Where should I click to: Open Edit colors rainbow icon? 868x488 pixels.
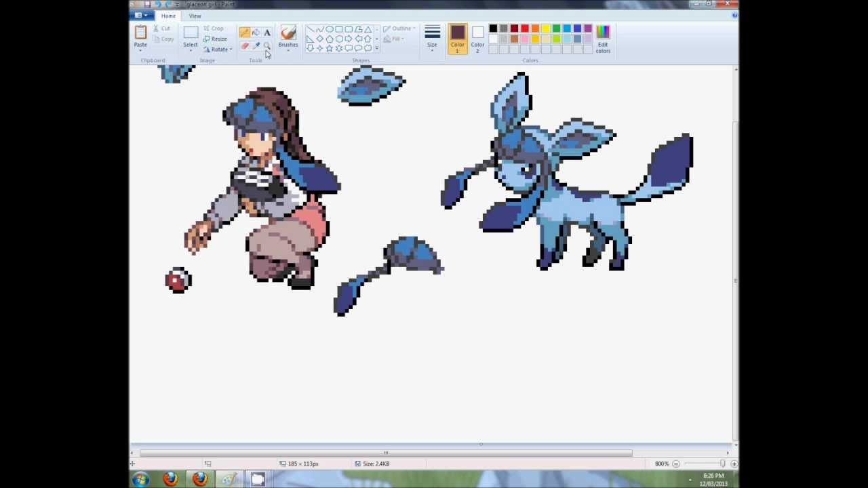[x=603, y=32]
